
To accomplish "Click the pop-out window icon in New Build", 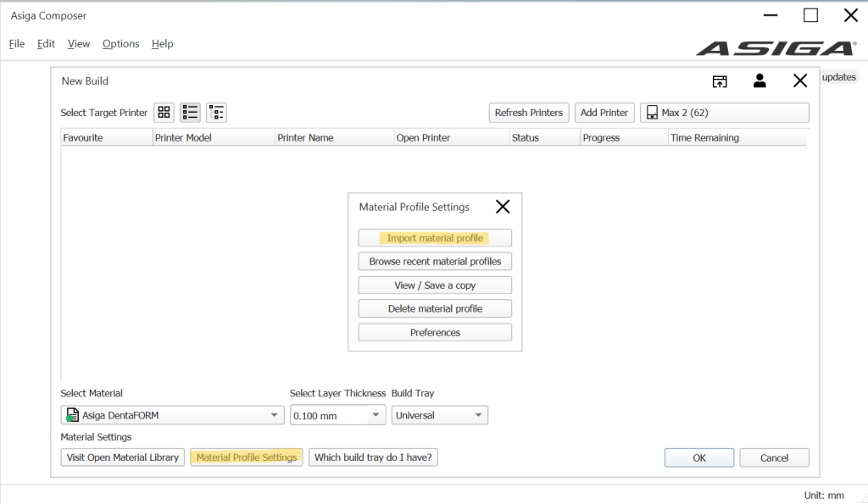I will [720, 81].
